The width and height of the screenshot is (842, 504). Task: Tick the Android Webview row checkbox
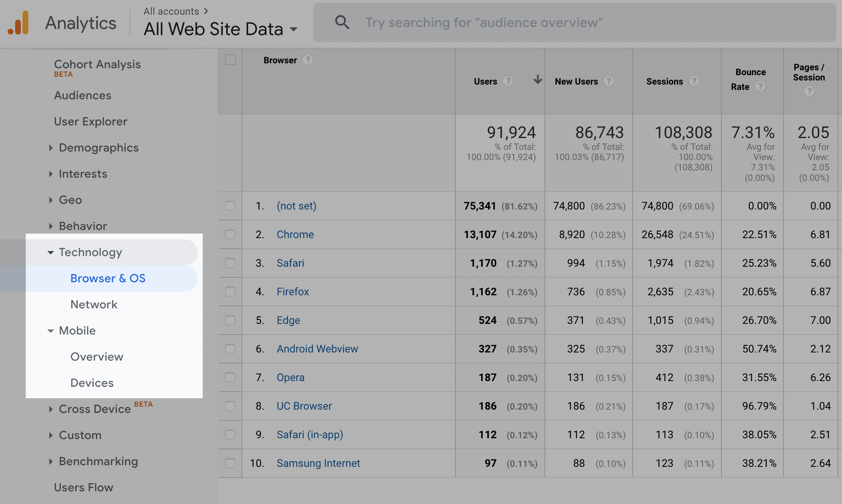pyautogui.click(x=230, y=349)
